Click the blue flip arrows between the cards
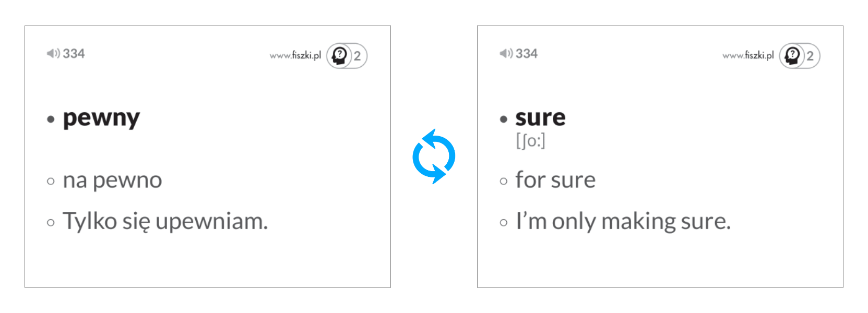Image resolution: width=868 pixels, height=313 pixels. tap(434, 156)
